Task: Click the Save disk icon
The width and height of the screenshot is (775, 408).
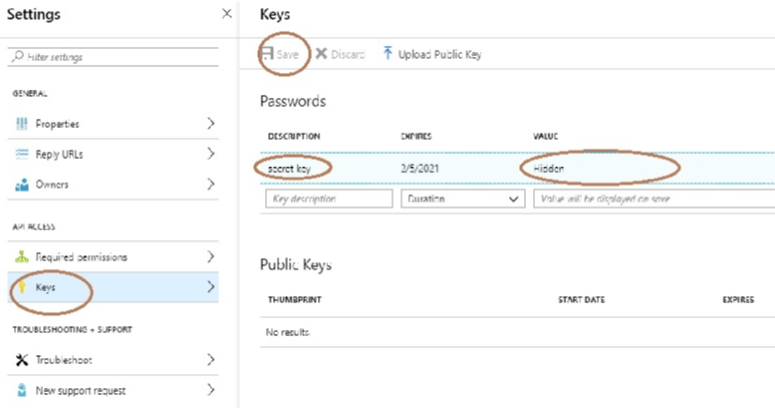Action: tap(267, 53)
